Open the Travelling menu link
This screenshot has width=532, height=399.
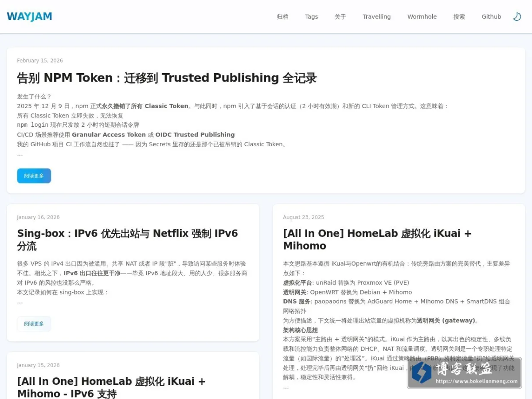(376, 17)
